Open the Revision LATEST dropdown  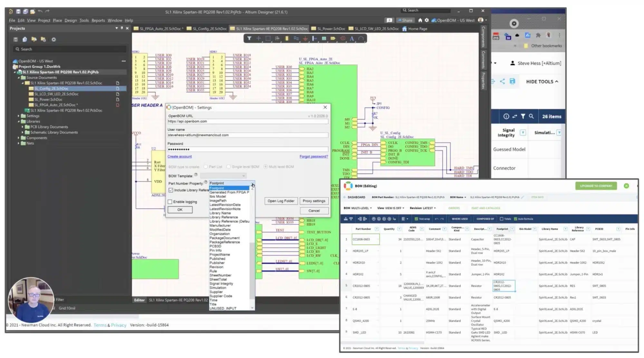423,208
